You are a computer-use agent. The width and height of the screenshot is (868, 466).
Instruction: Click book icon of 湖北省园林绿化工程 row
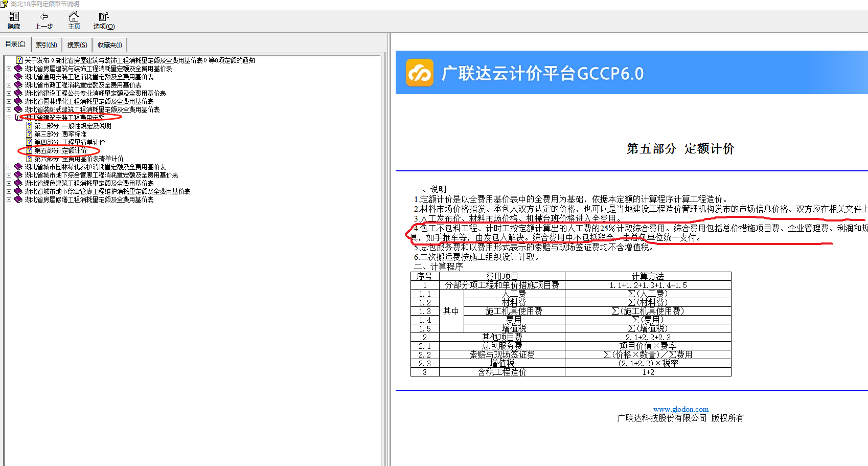(18, 101)
